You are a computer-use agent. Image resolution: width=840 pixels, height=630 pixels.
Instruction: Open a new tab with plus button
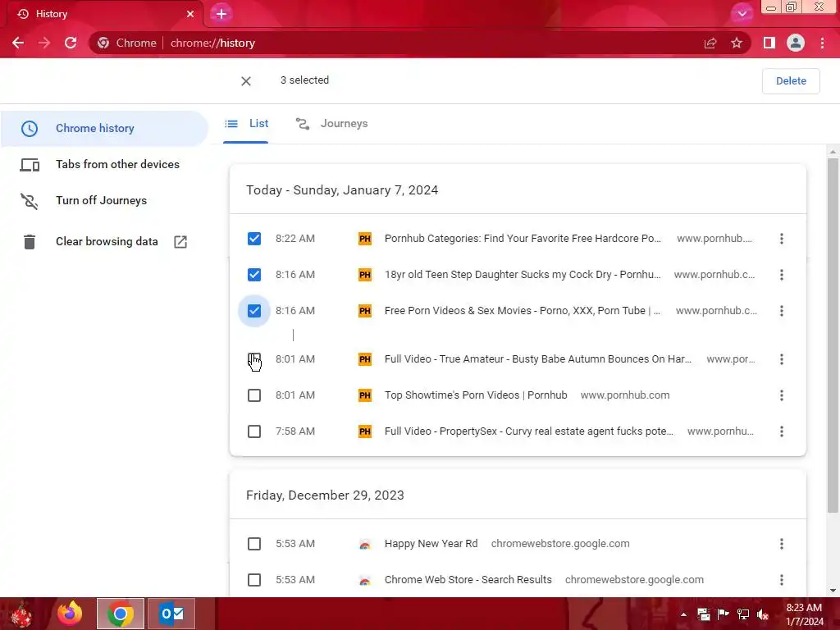[x=221, y=14]
